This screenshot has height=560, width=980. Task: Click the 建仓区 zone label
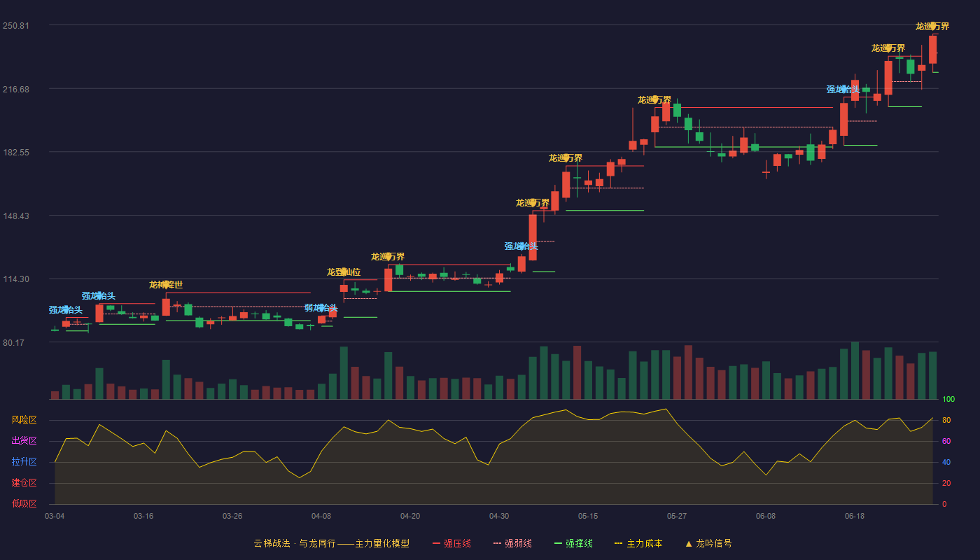tap(24, 483)
